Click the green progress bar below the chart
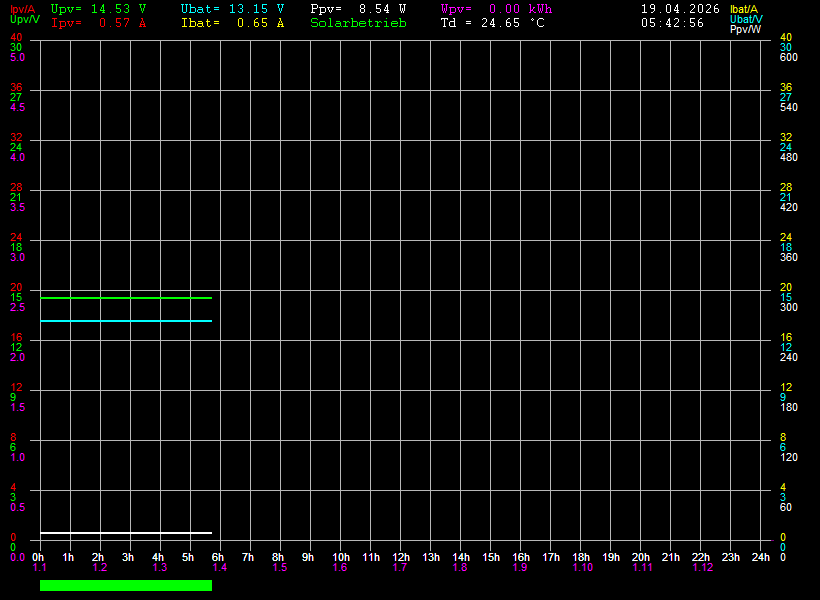The image size is (820, 600). tap(125, 585)
